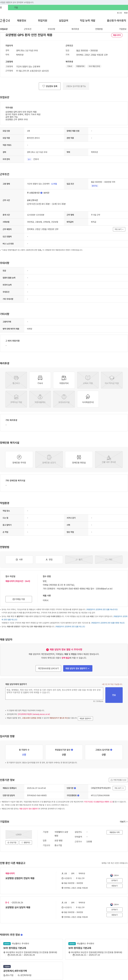Click the 채용시까지 status badge
The height and width of the screenshot is (980, 128).
[x=117, y=35]
